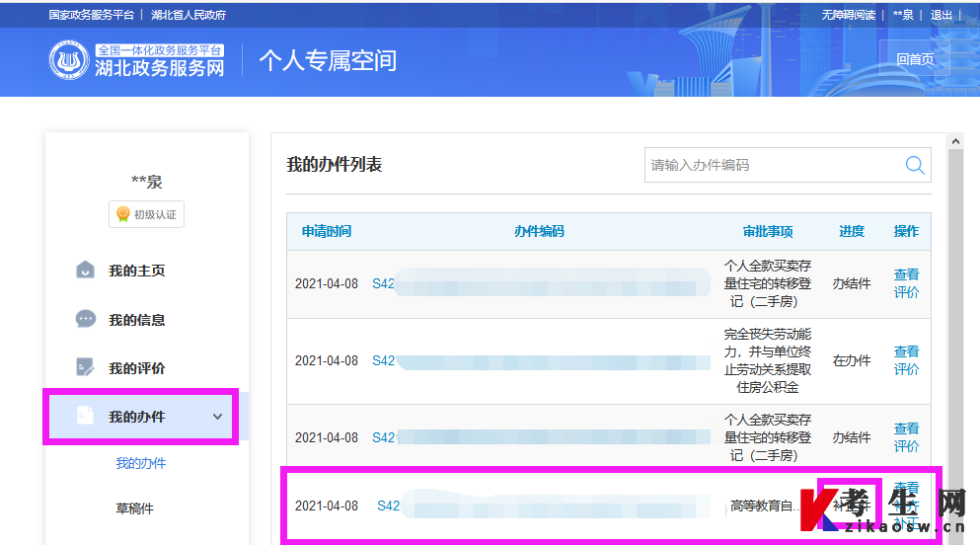Click the 在办件 status text
The image size is (980, 545).
852,360
